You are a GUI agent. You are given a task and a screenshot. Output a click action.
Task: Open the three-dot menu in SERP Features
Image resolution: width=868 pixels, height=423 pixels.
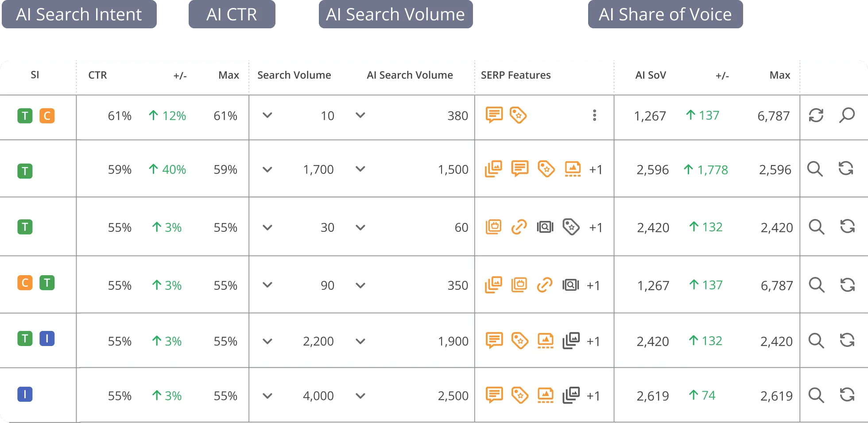point(594,115)
